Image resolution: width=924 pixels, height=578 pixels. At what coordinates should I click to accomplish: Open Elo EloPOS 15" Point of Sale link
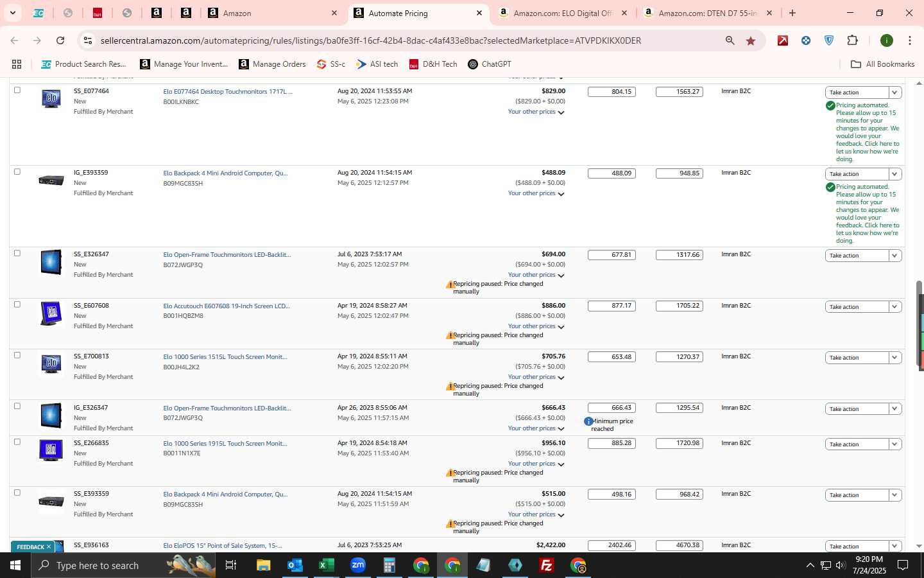[223, 545]
